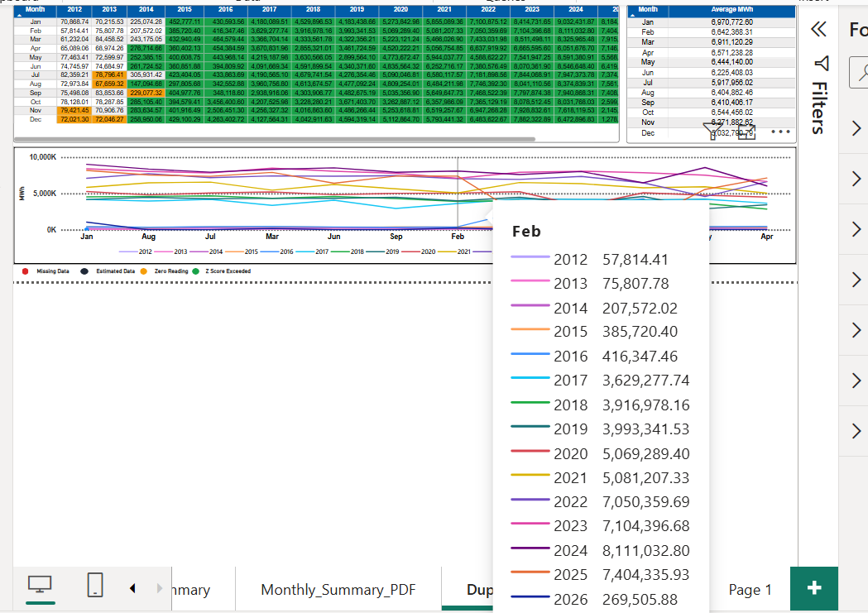Image resolution: width=868 pixels, height=613 pixels.
Task: Click the horizontal scrollbar of the yearly matrix
Action: click(275, 140)
